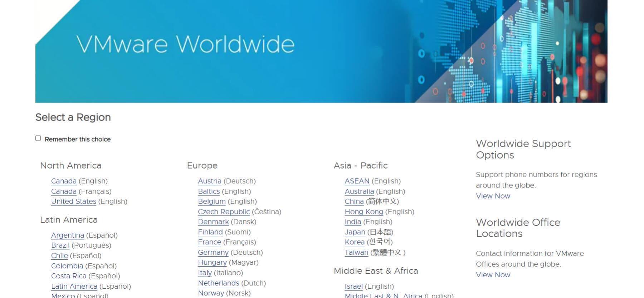Choose the ASEAN (English) link
This screenshot has height=298, width=644.
357,181
